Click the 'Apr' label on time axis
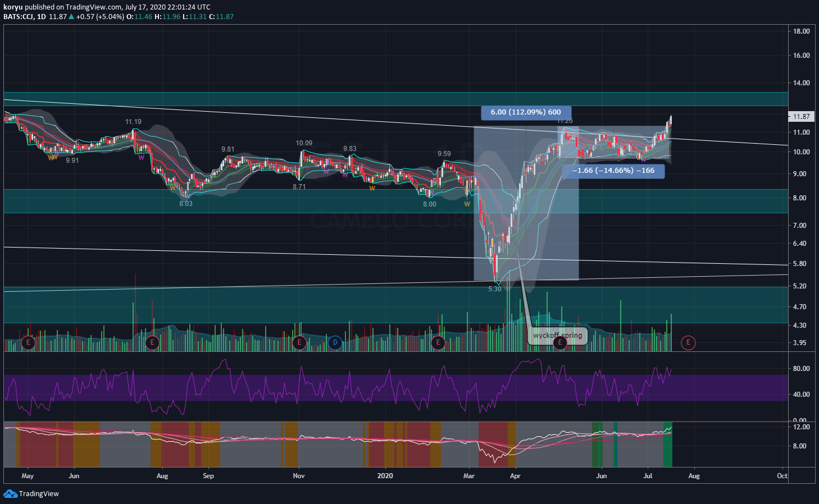Viewport: 819px width, 504px height. [x=515, y=476]
